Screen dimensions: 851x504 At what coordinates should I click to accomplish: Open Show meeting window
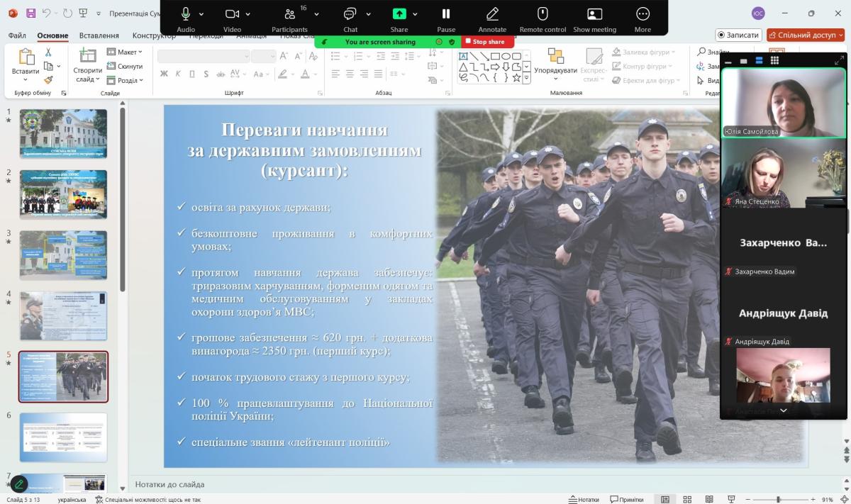tap(594, 14)
